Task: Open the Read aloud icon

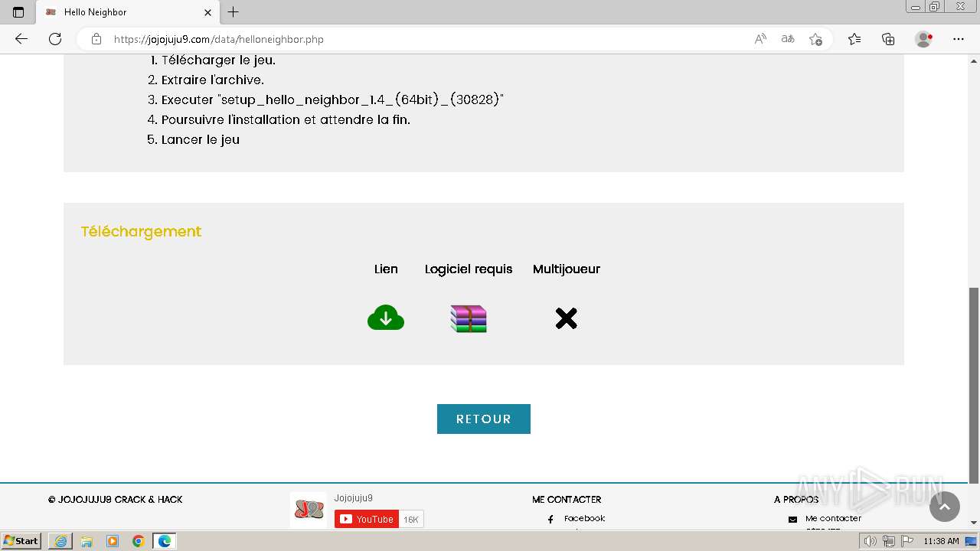Action: 760,39
